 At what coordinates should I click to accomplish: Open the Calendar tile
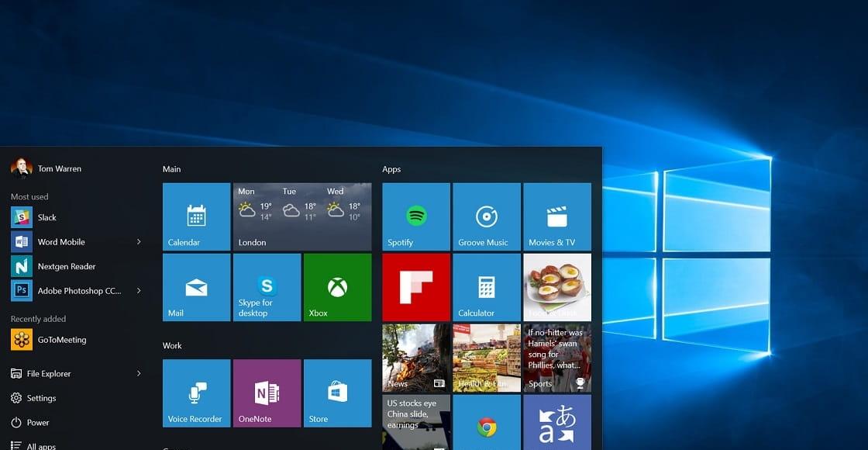point(197,216)
